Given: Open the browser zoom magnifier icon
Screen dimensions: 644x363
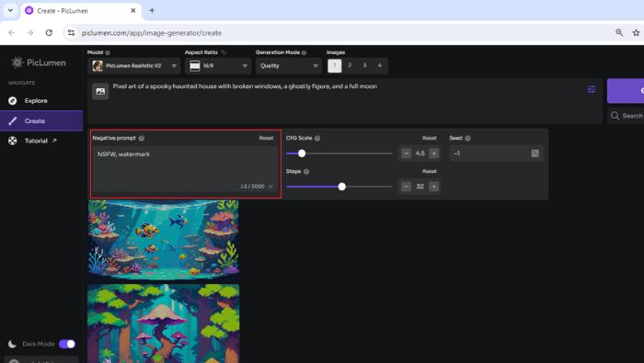Looking at the screenshot, I should 619,32.
